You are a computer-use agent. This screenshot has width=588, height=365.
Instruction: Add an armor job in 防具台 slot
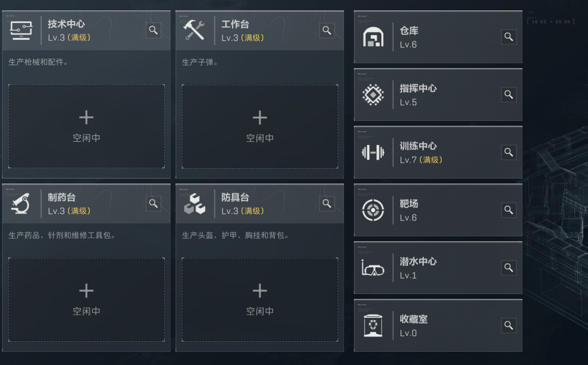(260, 299)
